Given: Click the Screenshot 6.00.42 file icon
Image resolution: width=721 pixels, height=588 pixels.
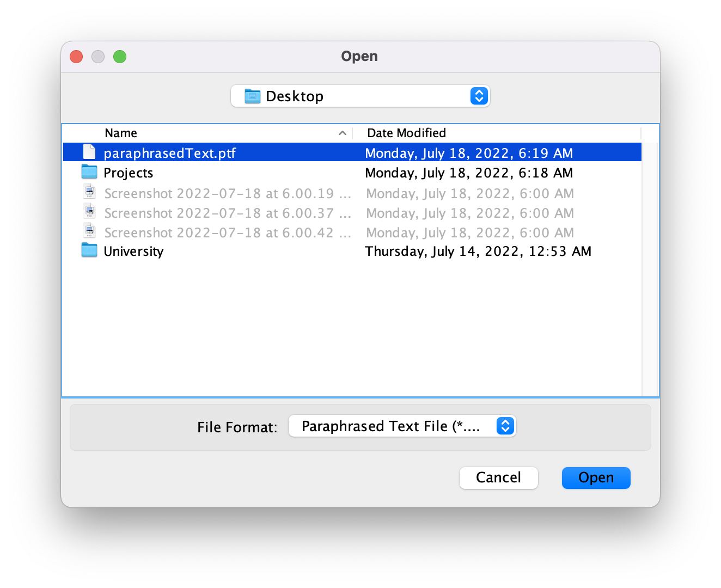Looking at the screenshot, I should point(89,231).
